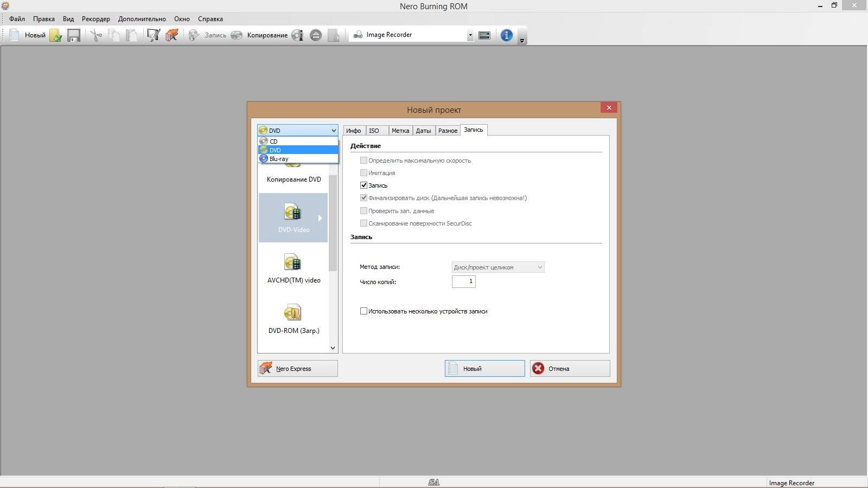Click the Open file folder icon

coord(56,35)
